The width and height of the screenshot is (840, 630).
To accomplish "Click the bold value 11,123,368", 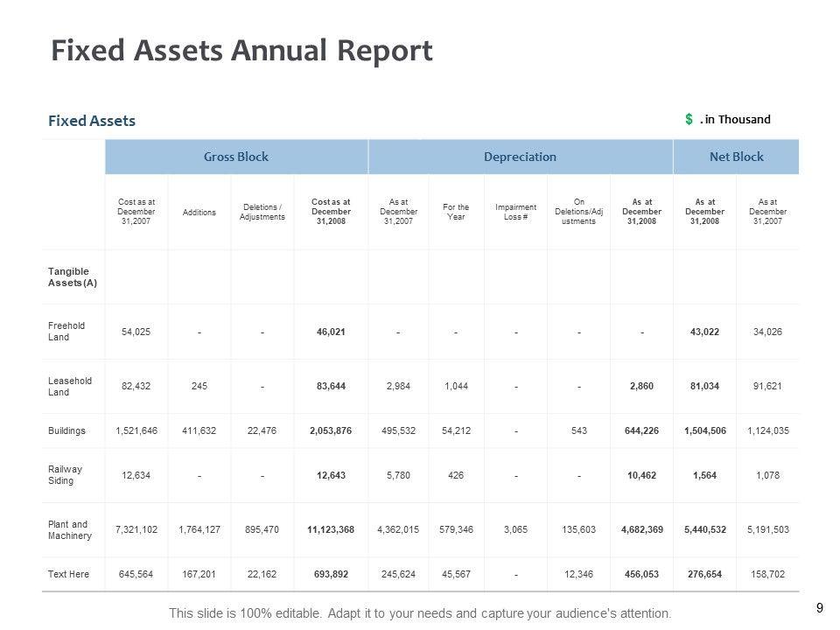I will click(x=330, y=529).
